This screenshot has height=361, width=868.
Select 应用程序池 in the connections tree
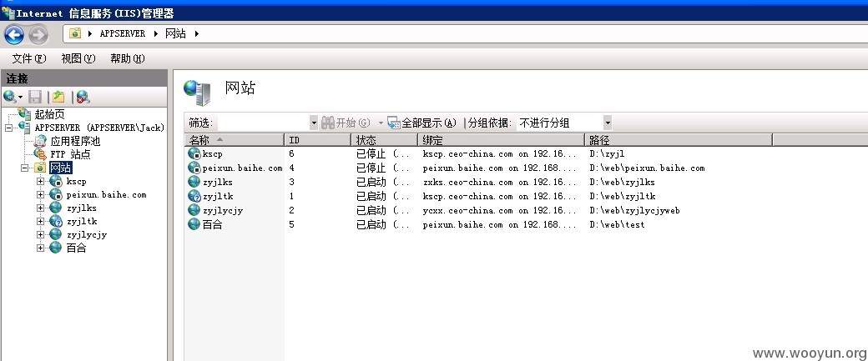[x=75, y=141]
